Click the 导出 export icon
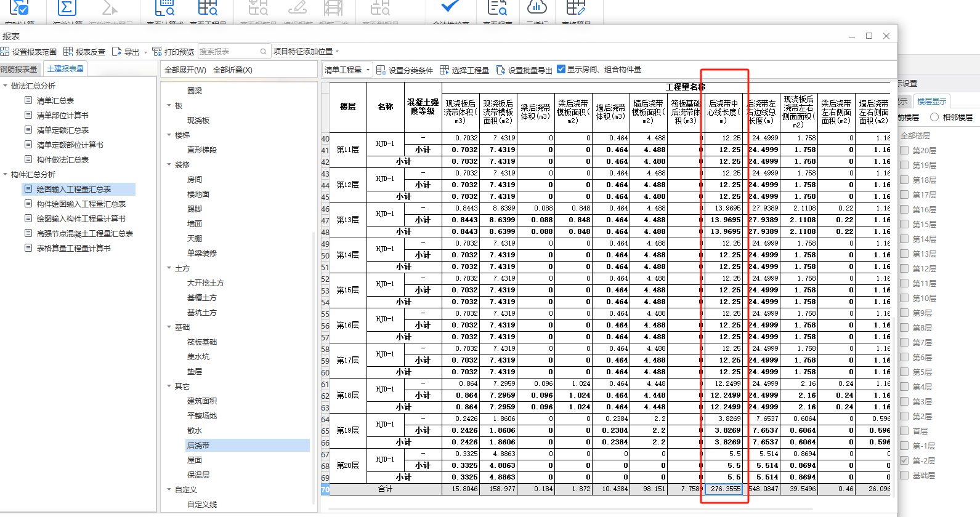The height and width of the screenshot is (517, 980). pyautogui.click(x=116, y=52)
